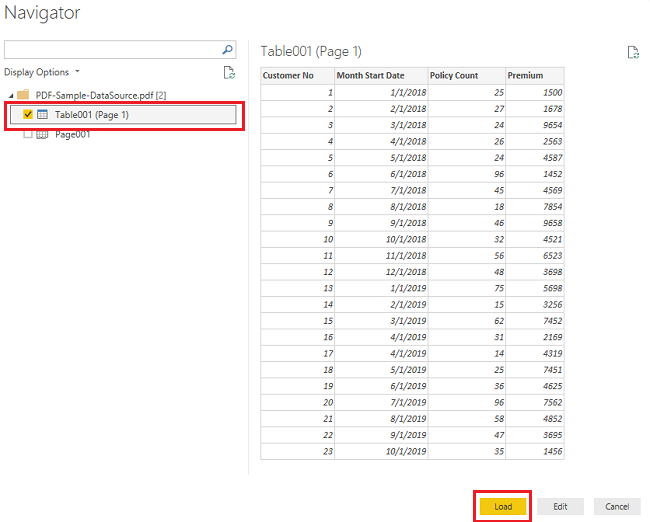Click the Cancel button
650x522 pixels.
pos(617,506)
